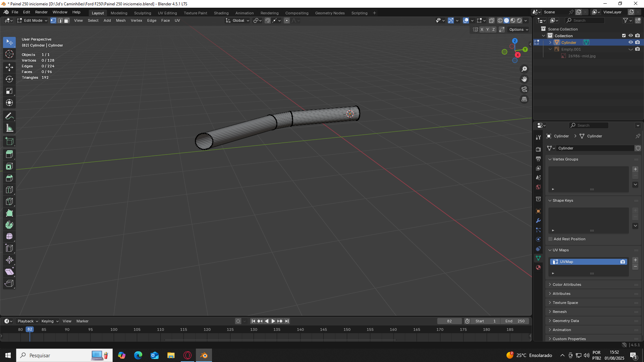Click the End frame field showing 250
The height and width of the screenshot is (362, 644).
pyautogui.click(x=515, y=321)
